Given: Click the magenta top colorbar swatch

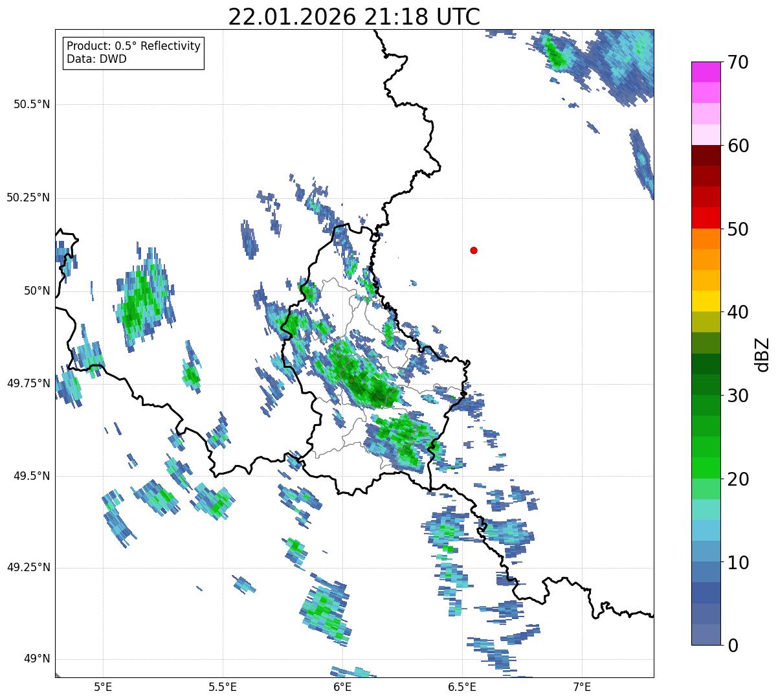Looking at the screenshot, I should click(x=706, y=72).
